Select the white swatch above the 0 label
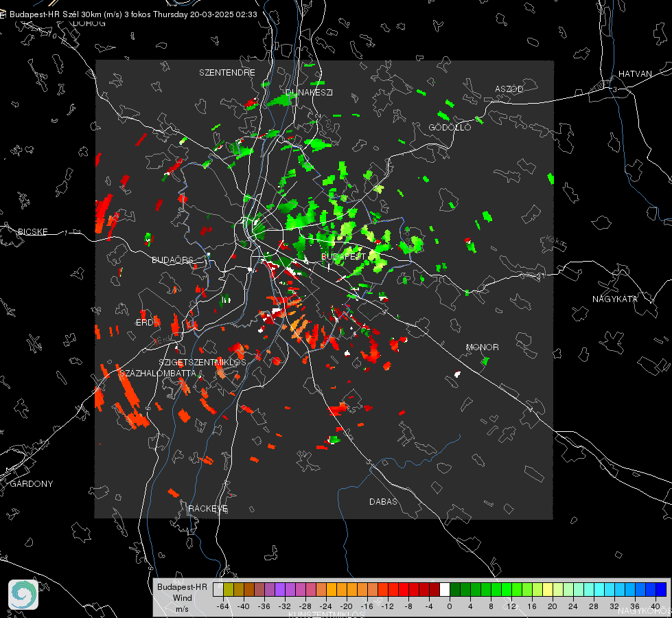Image resolution: width=672 pixels, height=618 pixels. tap(445, 589)
